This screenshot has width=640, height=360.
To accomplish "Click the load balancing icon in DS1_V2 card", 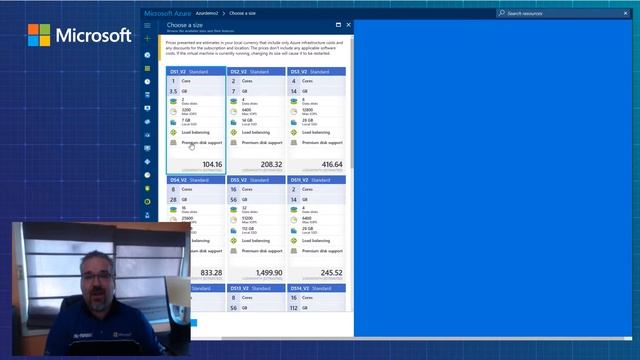I will click(173, 132).
